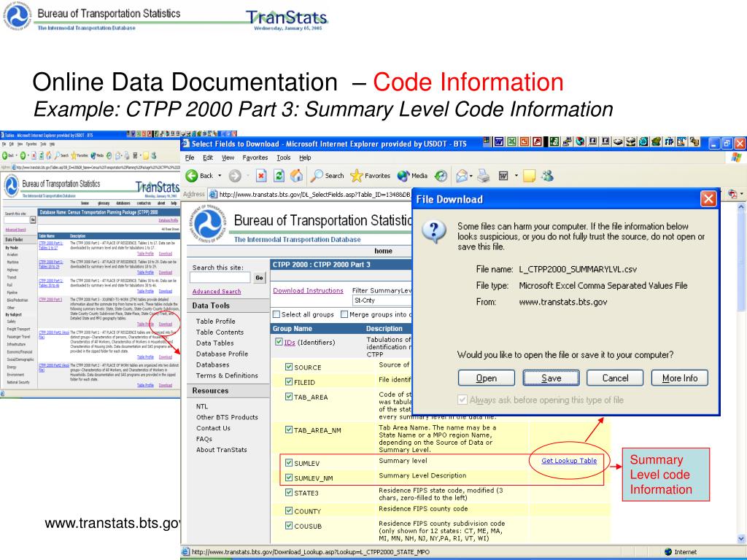Open Media in the Select Fields window toolbar
The width and height of the screenshot is (747, 560).
(x=413, y=176)
